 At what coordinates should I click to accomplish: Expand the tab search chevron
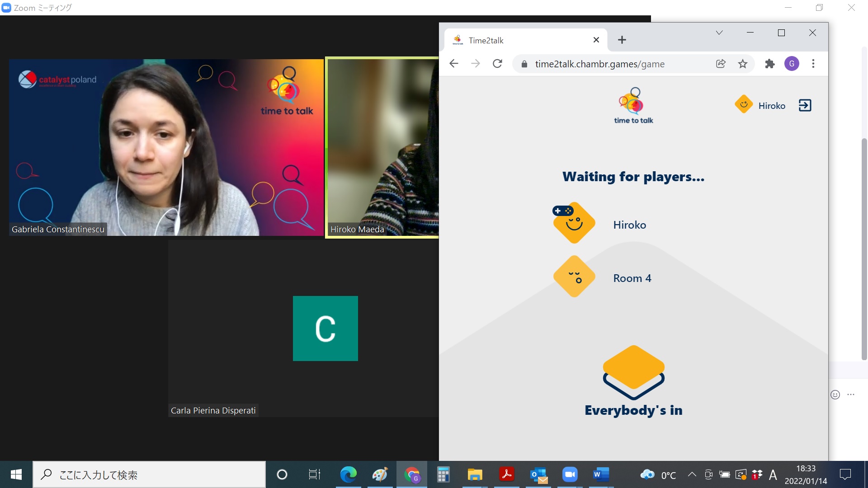(719, 33)
